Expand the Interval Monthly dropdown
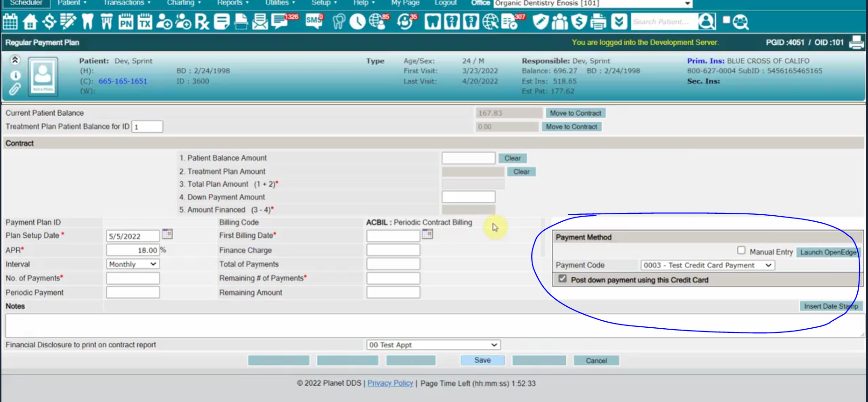 click(x=133, y=264)
